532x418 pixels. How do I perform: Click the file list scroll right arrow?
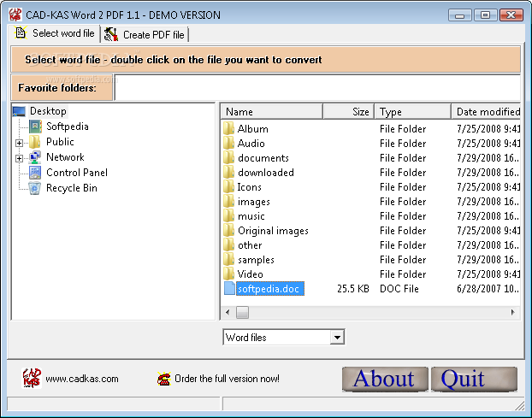pyautogui.click(x=512, y=312)
